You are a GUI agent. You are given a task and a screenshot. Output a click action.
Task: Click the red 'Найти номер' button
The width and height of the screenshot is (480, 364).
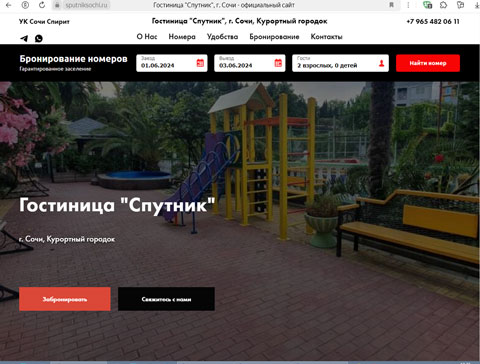click(x=428, y=63)
